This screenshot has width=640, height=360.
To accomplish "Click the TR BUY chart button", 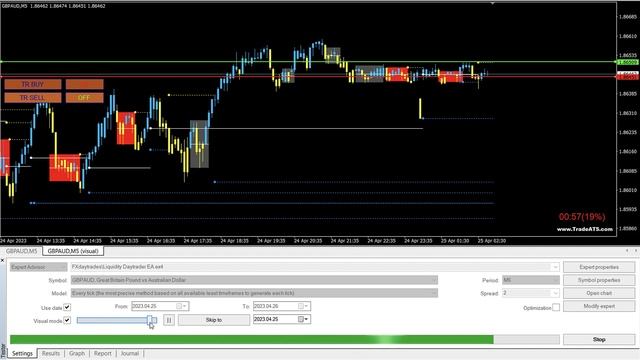I will tap(33, 84).
